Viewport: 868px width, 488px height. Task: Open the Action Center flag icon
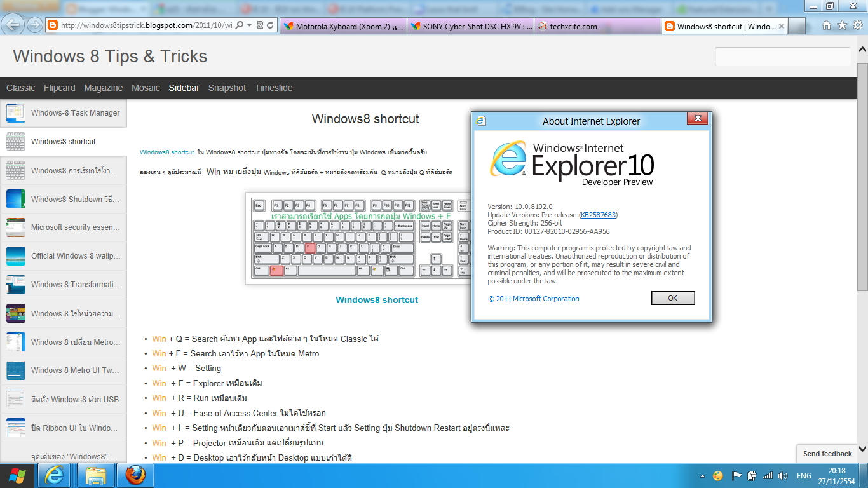coord(737,475)
